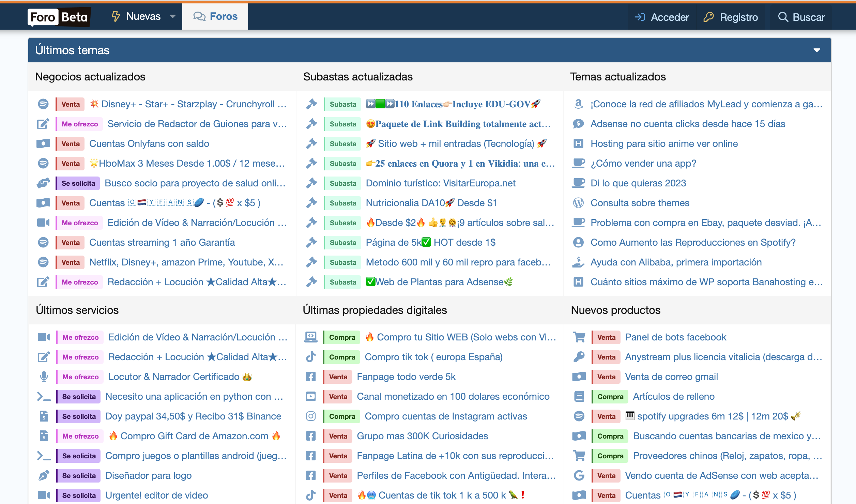Click Amazon icon beside MyLead affiliates thread

tap(578, 104)
